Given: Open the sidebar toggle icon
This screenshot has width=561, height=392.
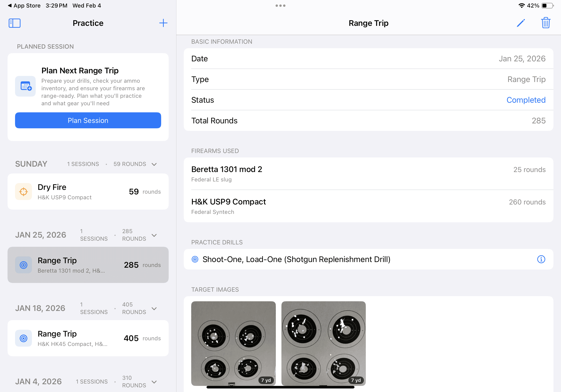Looking at the screenshot, I should coord(14,23).
